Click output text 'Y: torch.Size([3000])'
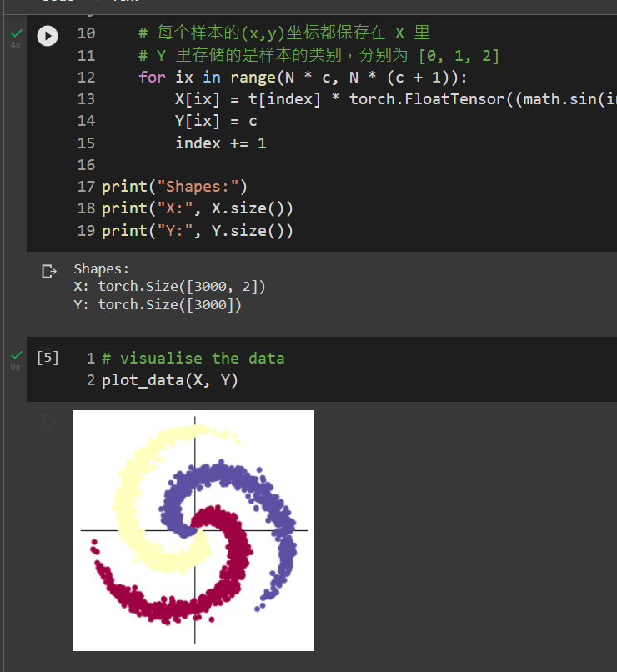Screen dimensions: 617x672 point(158,304)
